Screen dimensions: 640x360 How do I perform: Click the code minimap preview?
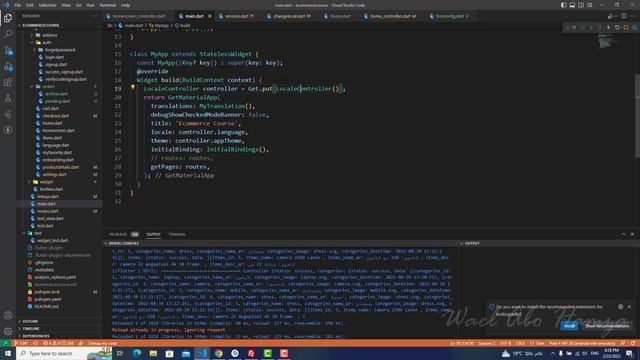click(x=608, y=41)
